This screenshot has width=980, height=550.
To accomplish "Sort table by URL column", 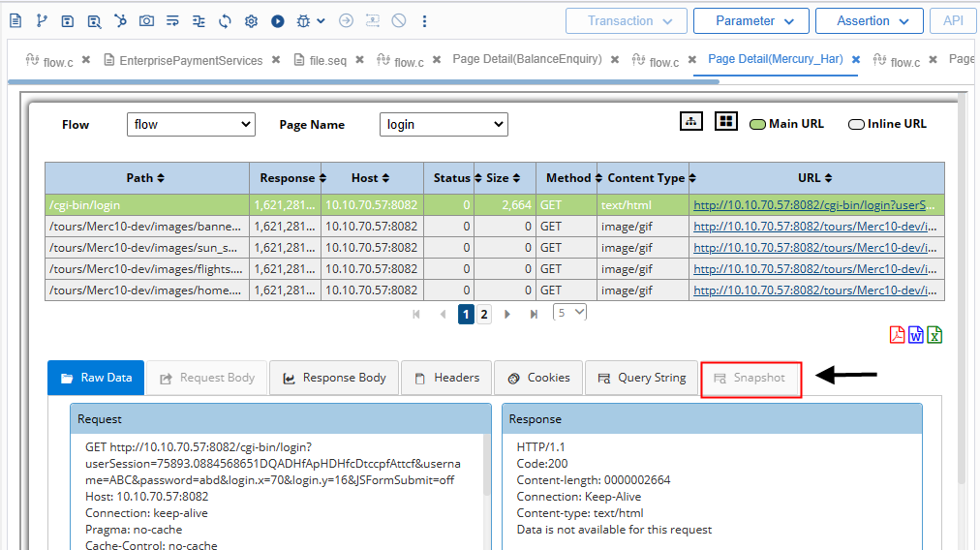I will tap(828, 178).
